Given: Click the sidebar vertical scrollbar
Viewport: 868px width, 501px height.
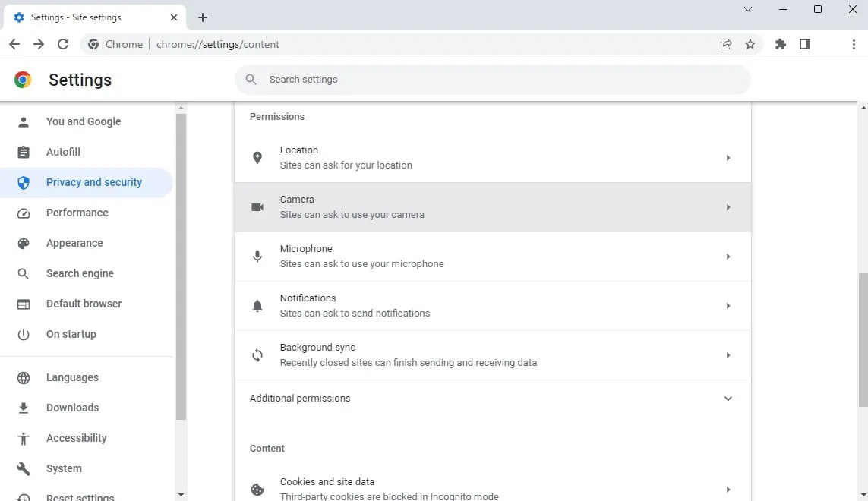Looking at the screenshot, I should coord(181,266).
